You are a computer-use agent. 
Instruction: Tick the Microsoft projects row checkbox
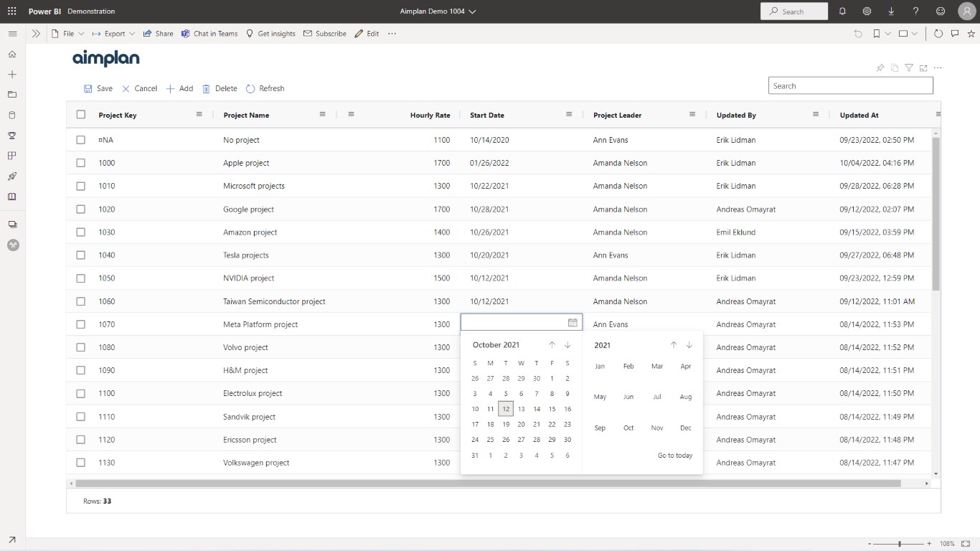pos(81,186)
